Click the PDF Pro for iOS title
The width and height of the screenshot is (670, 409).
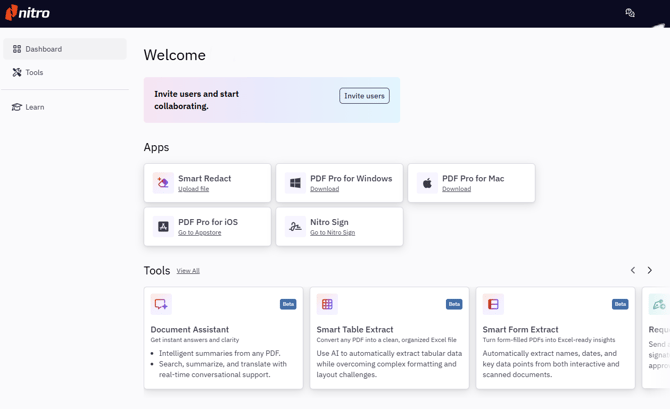[x=208, y=222]
